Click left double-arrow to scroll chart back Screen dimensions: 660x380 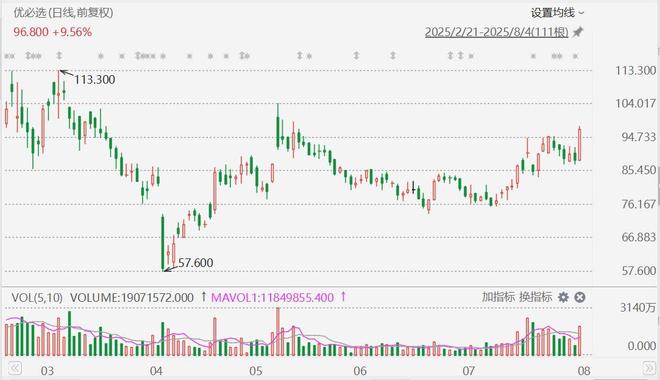pos(15,368)
